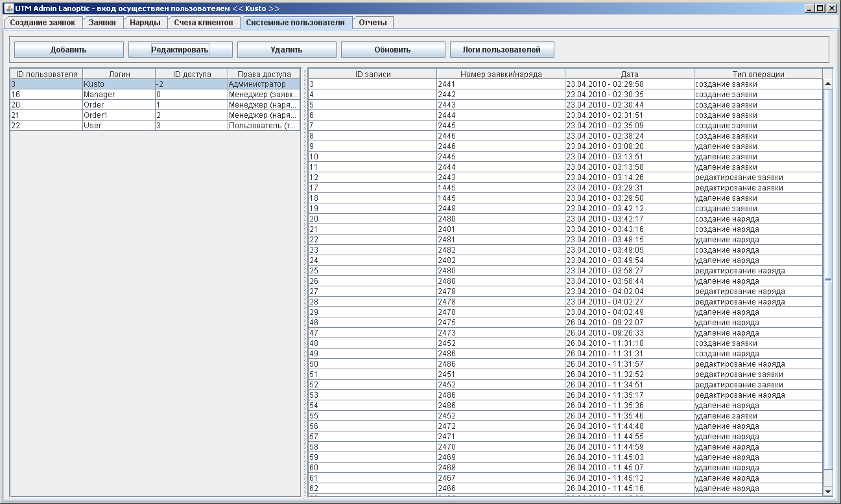This screenshot has width=841, height=504.
Task: Go to the Наряды tab
Action: click(x=145, y=23)
